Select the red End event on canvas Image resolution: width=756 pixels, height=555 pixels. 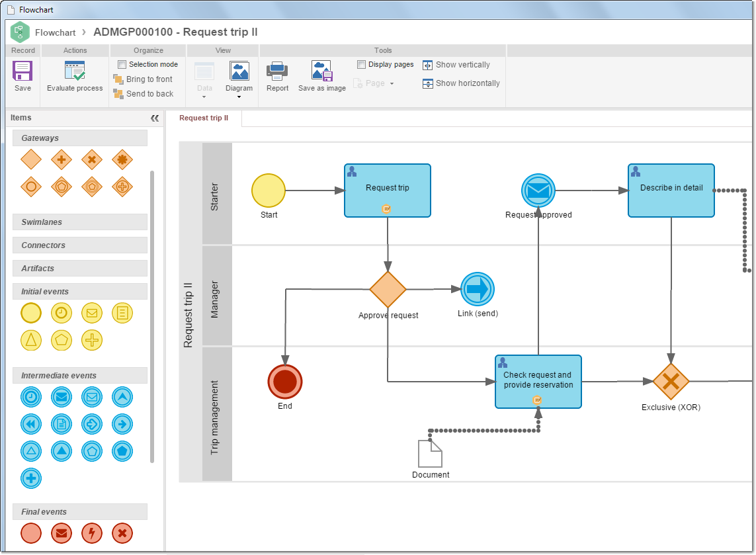point(285,382)
